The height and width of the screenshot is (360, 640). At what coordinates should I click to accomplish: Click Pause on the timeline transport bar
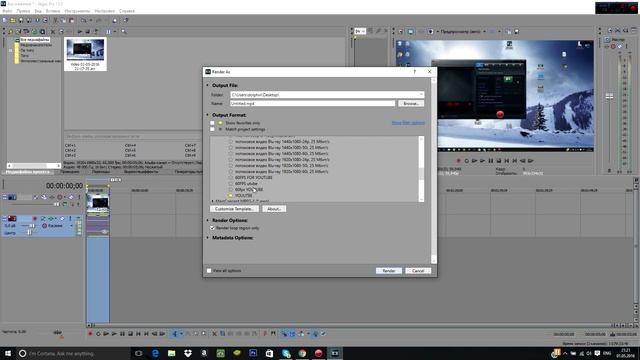coord(122,334)
